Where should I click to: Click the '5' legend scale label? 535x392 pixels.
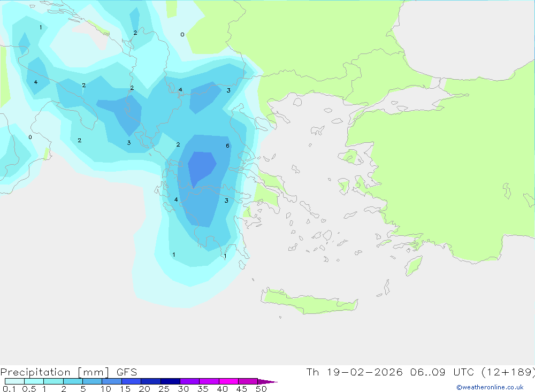point(83,389)
